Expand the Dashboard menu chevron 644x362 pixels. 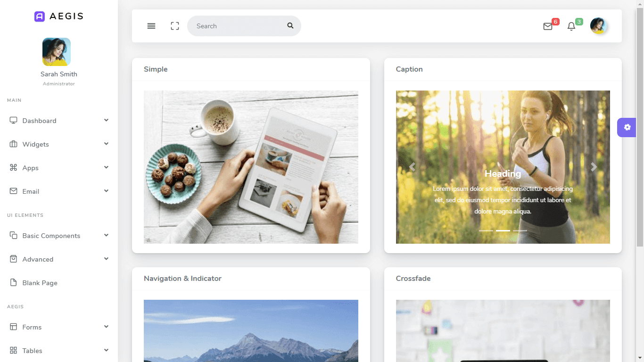(106, 120)
